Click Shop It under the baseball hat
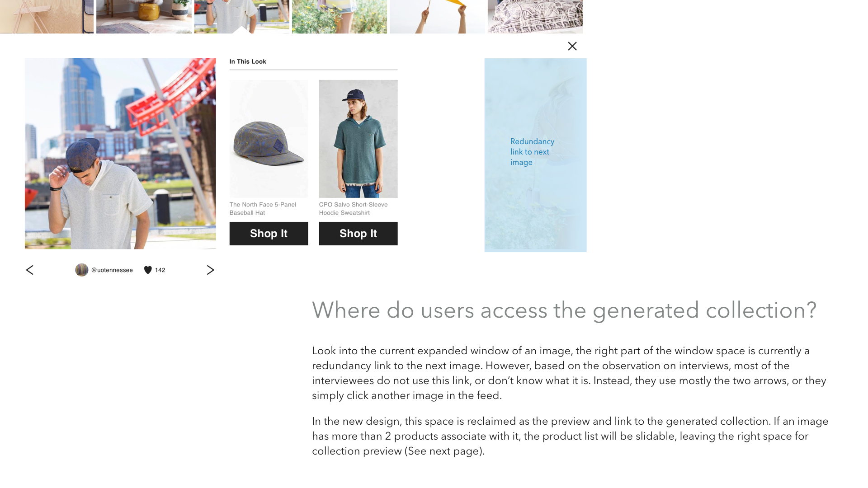Viewport: 868px width, 488px height. pos(269,234)
